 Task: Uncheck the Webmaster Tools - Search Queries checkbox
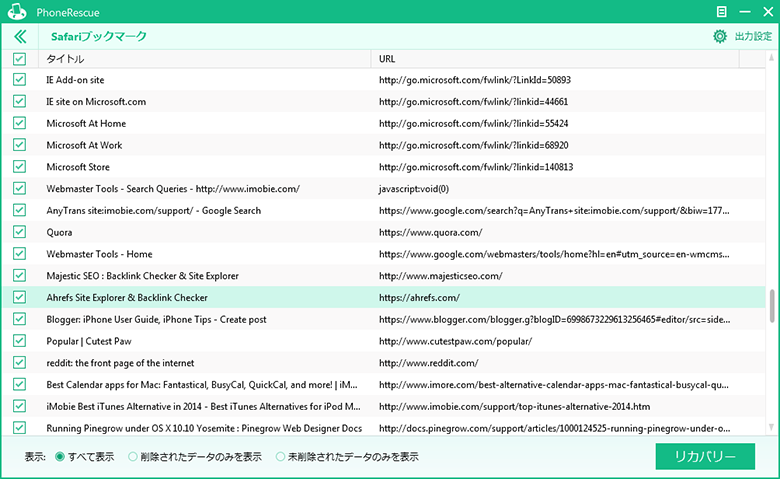(x=19, y=189)
